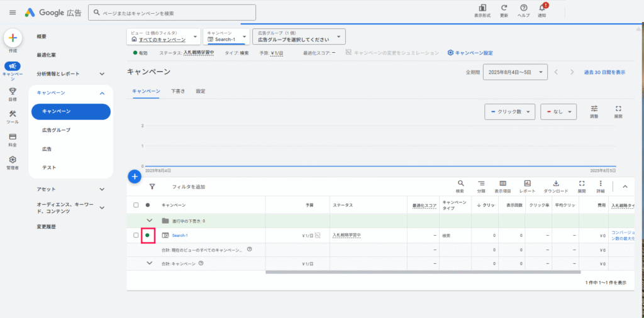Open 変更履歴 in the sidebar
This screenshot has width=644, height=318.
(x=47, y=226)
